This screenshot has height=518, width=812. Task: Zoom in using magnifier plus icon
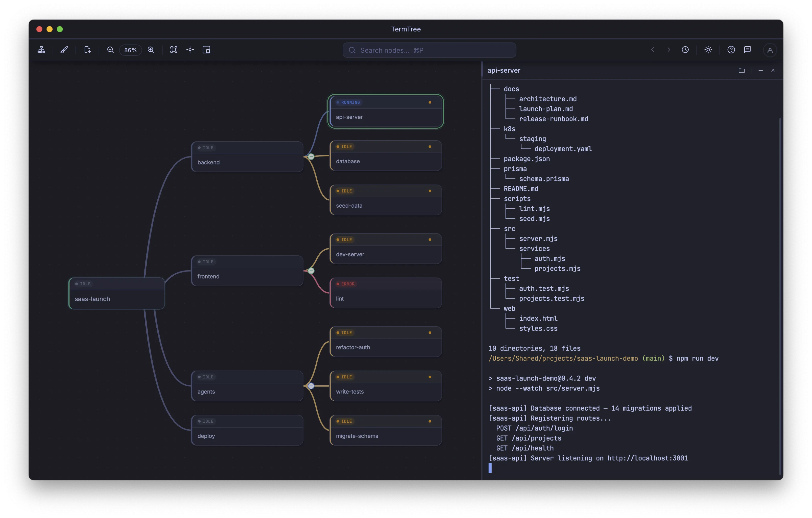click(151, 50)
